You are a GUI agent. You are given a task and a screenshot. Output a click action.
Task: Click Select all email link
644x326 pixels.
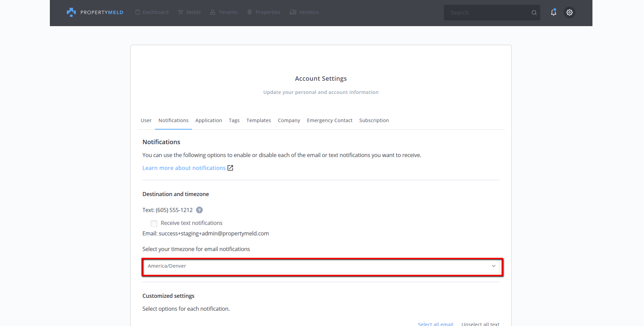pos(435,324)
